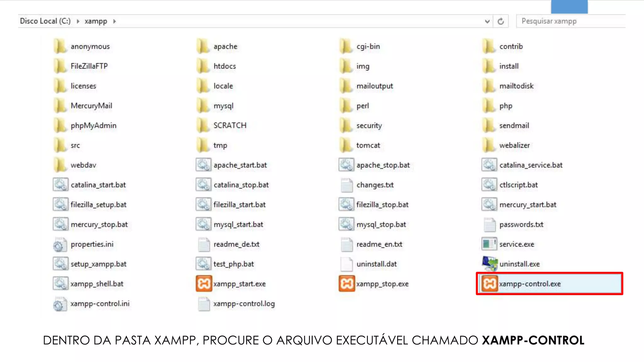The width and height of the screenshot is (644, 362).
Task: Select the uninstall.dat file icon
Action: (x=347, y=264)
